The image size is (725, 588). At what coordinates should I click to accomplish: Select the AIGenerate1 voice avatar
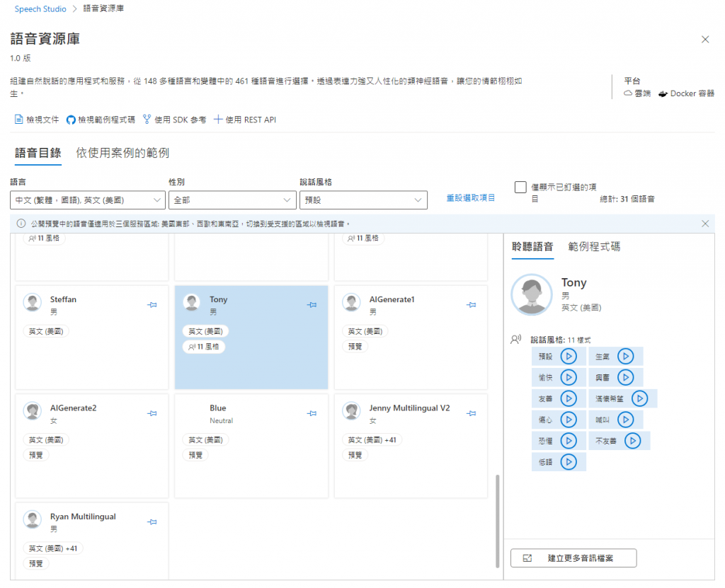click(351, 302)
